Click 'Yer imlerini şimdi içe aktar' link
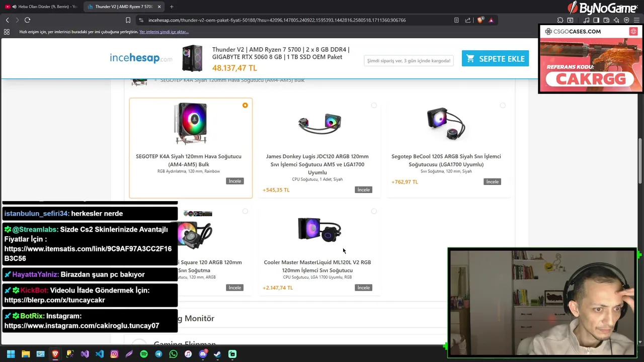Image resolution: width=644 pixels, height=362 pixels. 164,32
